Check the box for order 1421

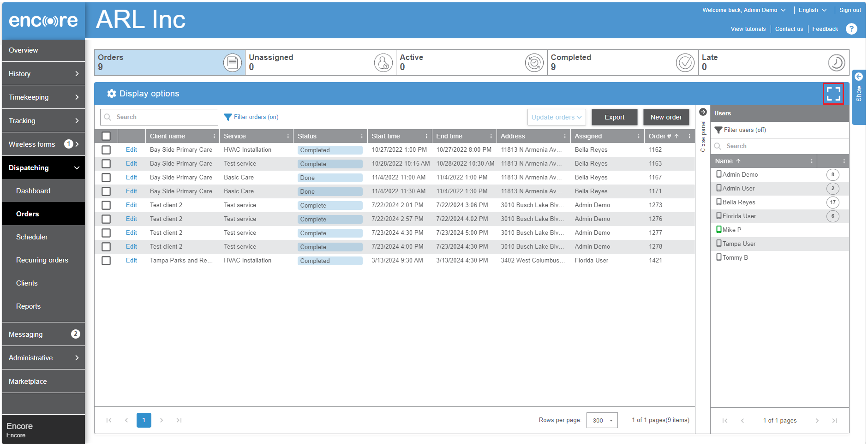click(x=106, y=261)
